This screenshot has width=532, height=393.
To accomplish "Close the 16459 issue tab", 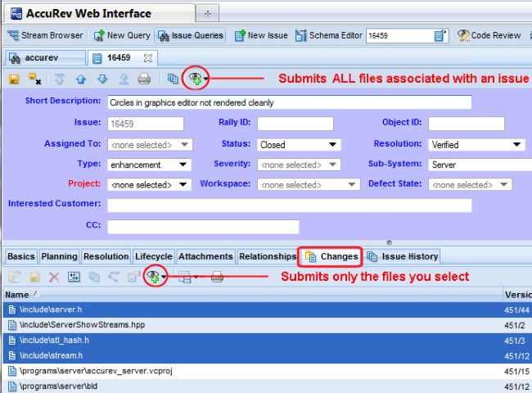I will [x=148, y=58].
